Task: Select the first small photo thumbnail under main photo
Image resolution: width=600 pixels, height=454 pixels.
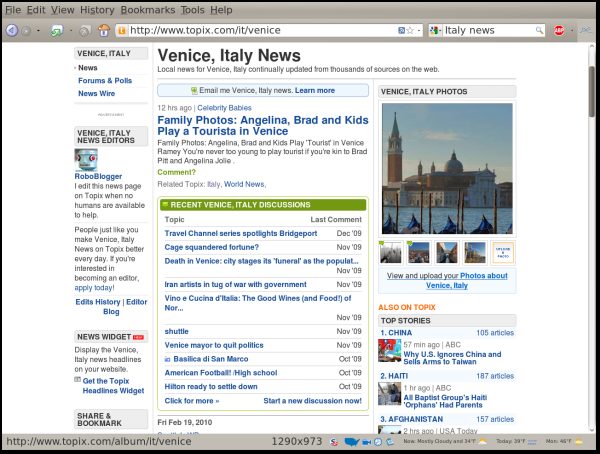Action: click(x=391, y=253)
